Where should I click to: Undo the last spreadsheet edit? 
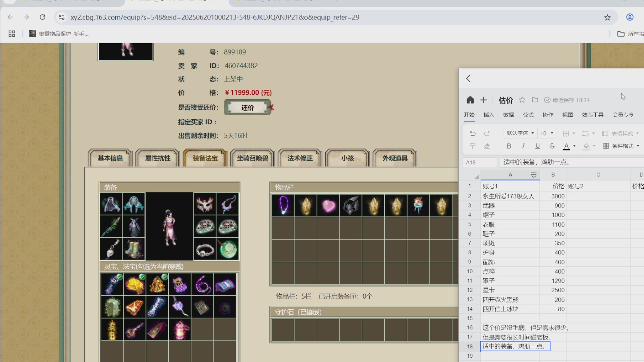pos(473,133)
